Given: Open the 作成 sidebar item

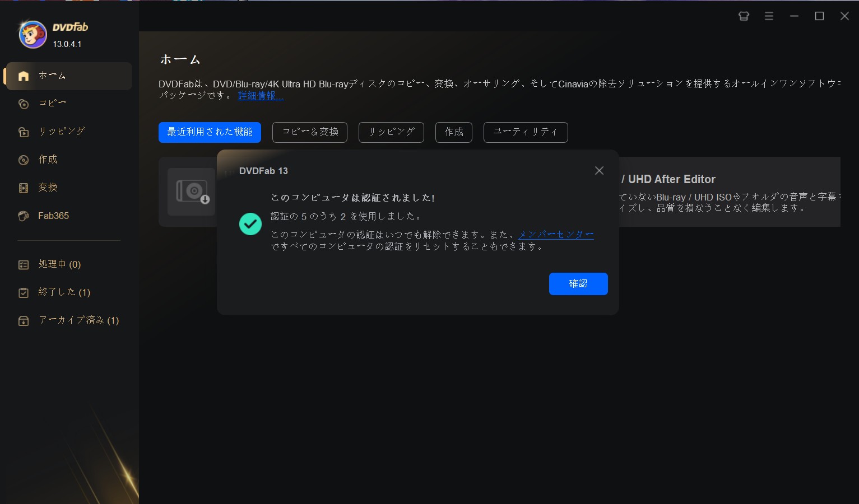Looking at the screenshot, I should pos(68,160).
